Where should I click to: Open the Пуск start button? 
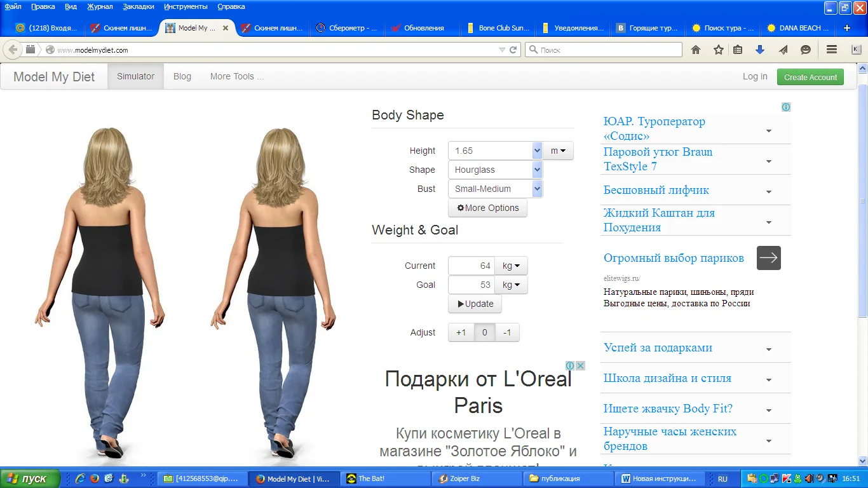tap(31, 478)
